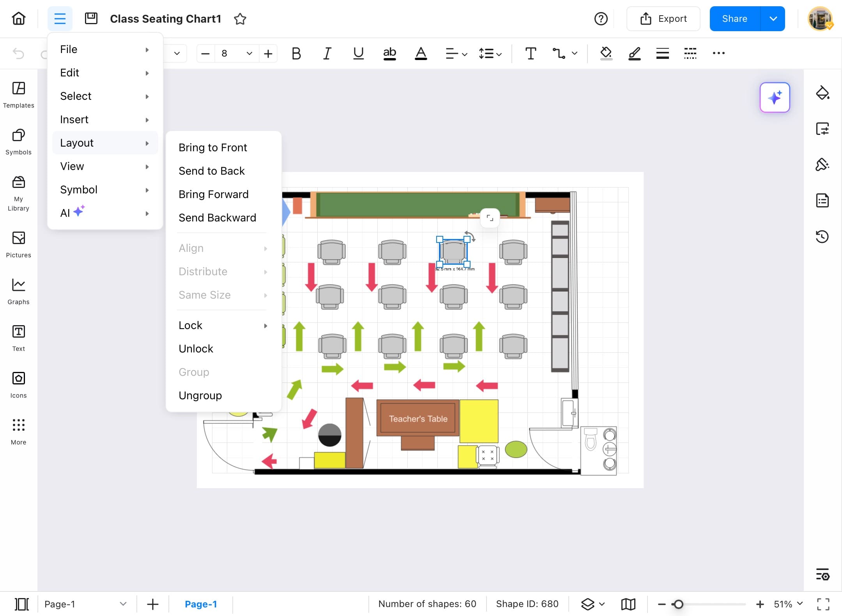Toggle underline formatting

coord(358,53)
